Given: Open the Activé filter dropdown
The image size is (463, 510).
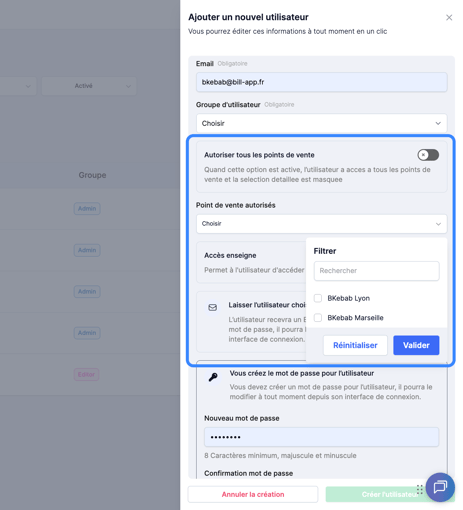Looking at the screenshot, I should pos(89,86).
